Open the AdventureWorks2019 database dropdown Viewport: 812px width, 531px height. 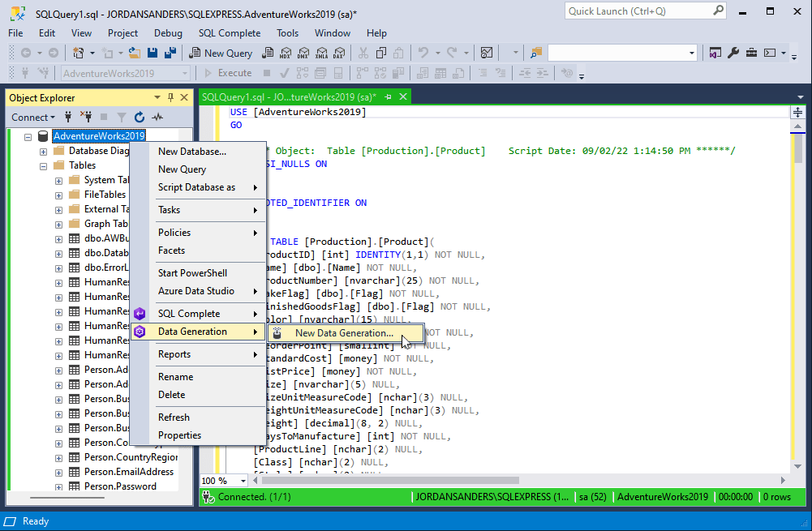click(x=185, y=74)
